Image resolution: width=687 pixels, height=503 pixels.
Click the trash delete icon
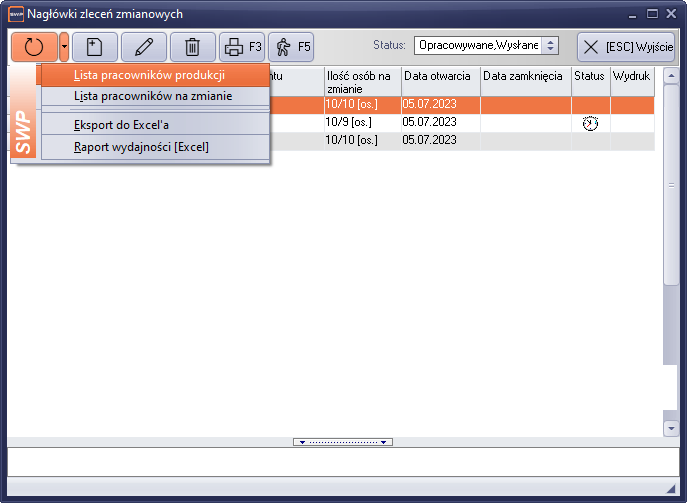click(192, 47)
